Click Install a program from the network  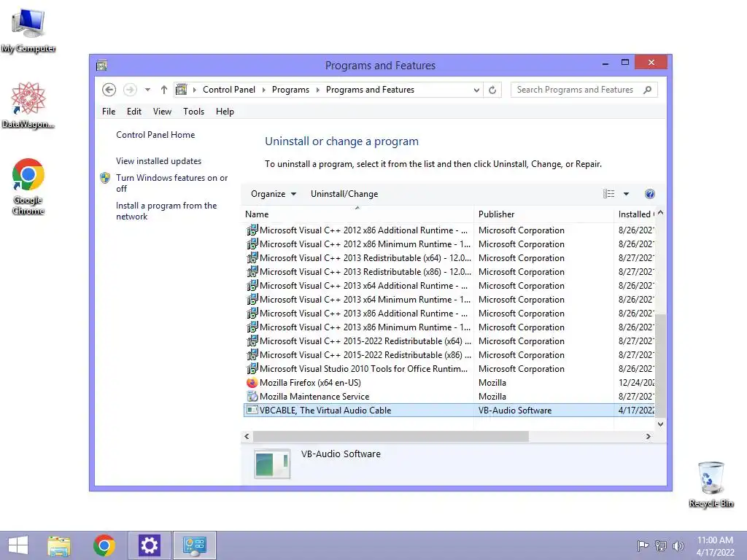(x=166, y=211)
